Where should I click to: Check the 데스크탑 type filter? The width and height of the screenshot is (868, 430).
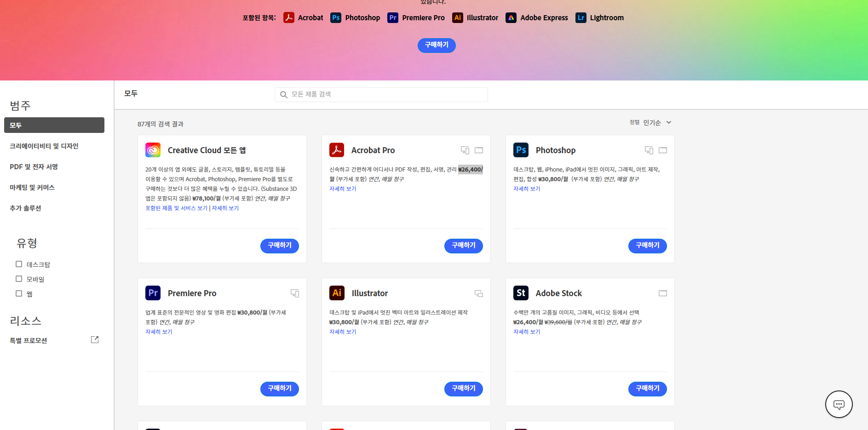click(19, 264)
